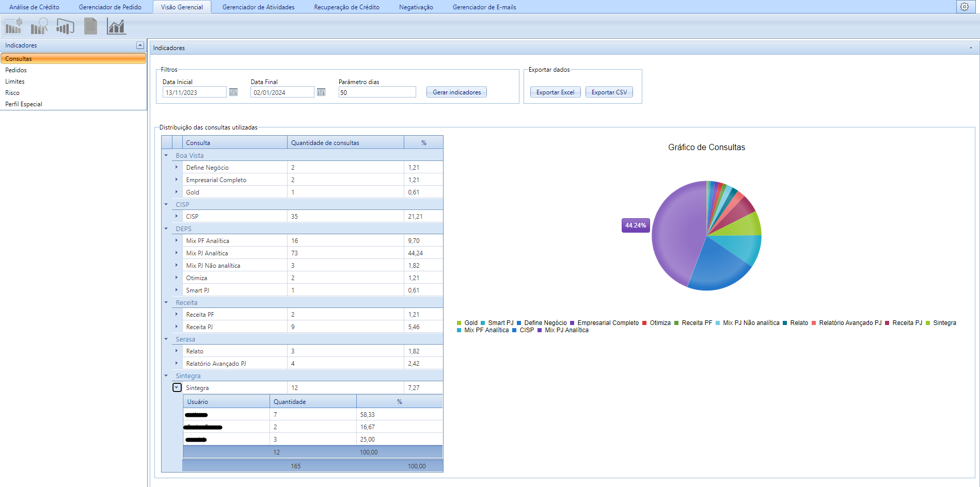Open the trend line chart icon
This screenshot has width=980, height=487.
tap(116, 26)
